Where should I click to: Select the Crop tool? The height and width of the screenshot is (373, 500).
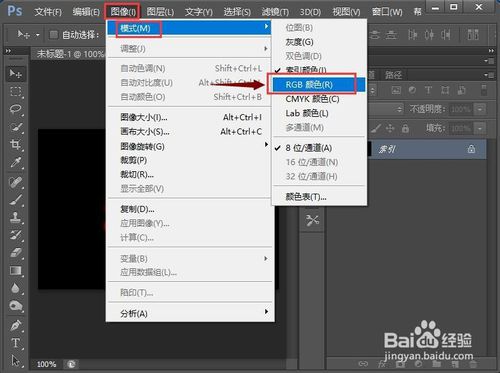click(15, 144)
